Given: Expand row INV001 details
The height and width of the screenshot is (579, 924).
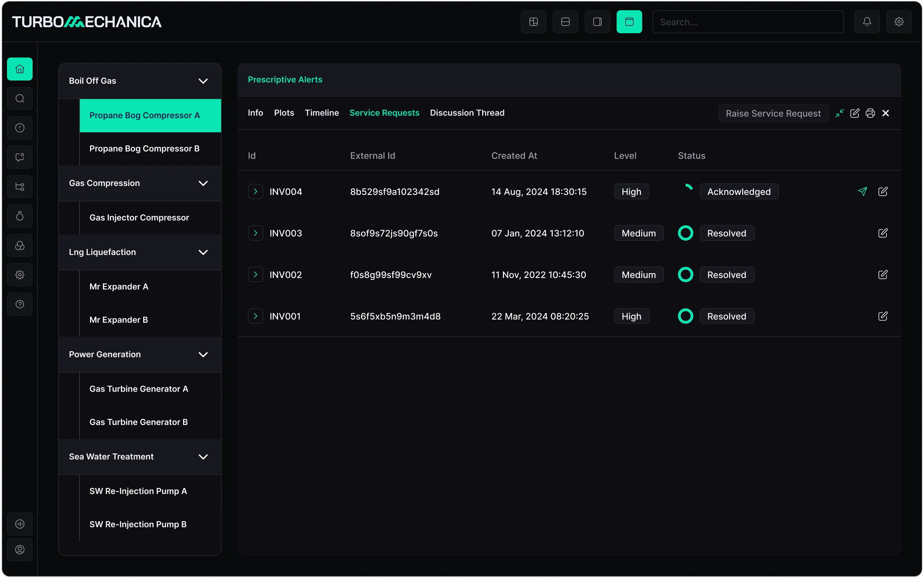Looking at the screenshot, I should (255, 316).
